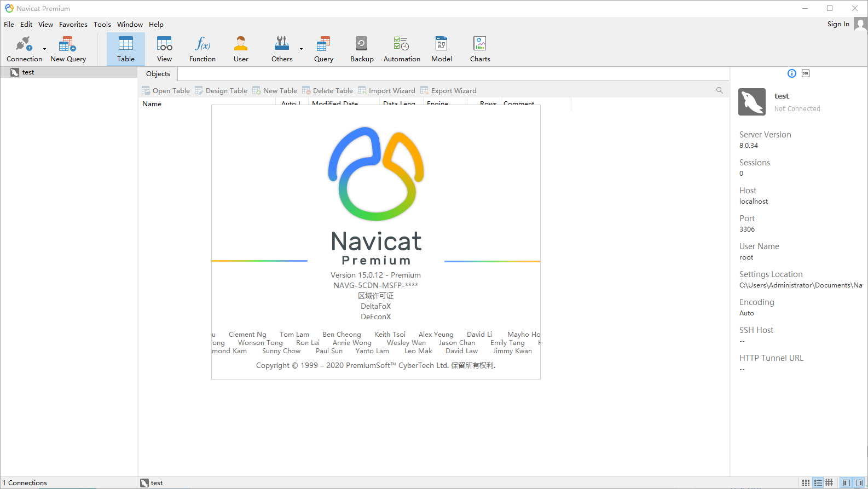The image size is (868, 489).
Task: Launch the Export Wizard
Action: [x=448, y=90]
